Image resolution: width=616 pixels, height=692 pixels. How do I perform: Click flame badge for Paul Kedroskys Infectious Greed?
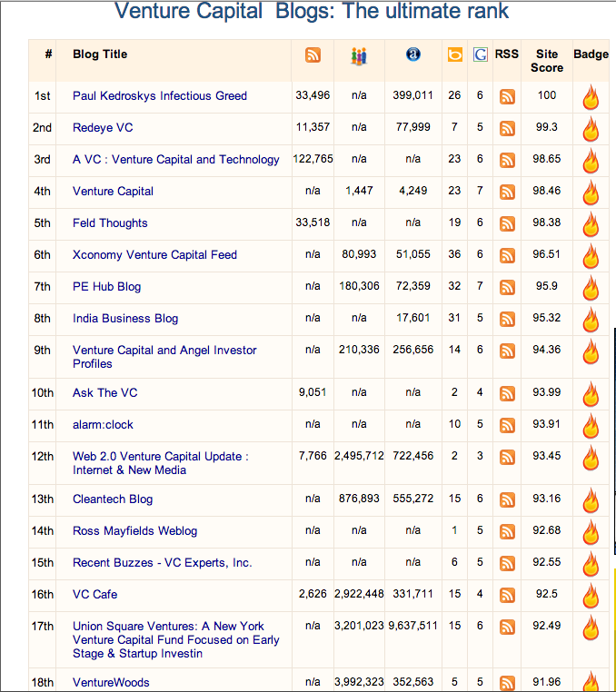point(591,97)
